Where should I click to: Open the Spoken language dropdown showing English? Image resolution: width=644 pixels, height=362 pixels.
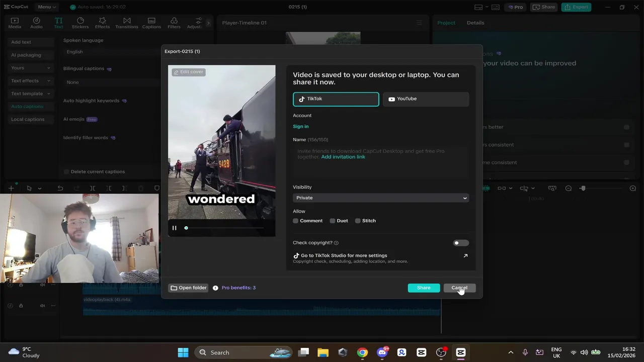113,52
